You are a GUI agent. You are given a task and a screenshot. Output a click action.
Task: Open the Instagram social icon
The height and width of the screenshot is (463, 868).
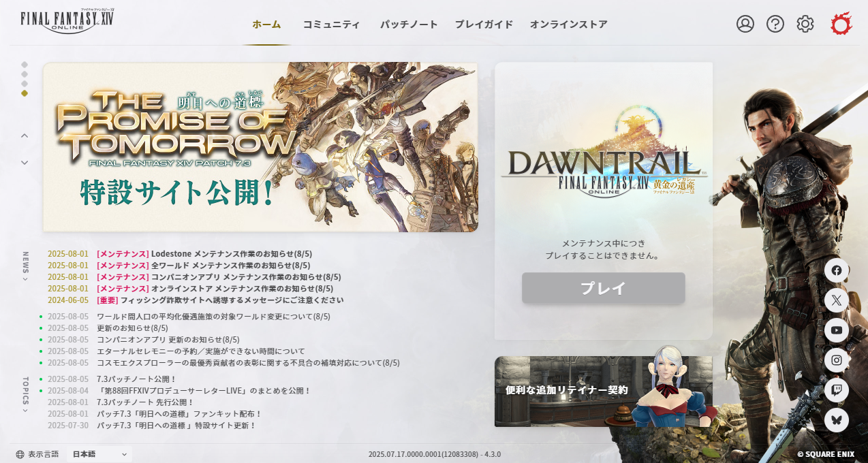(837, 360)
